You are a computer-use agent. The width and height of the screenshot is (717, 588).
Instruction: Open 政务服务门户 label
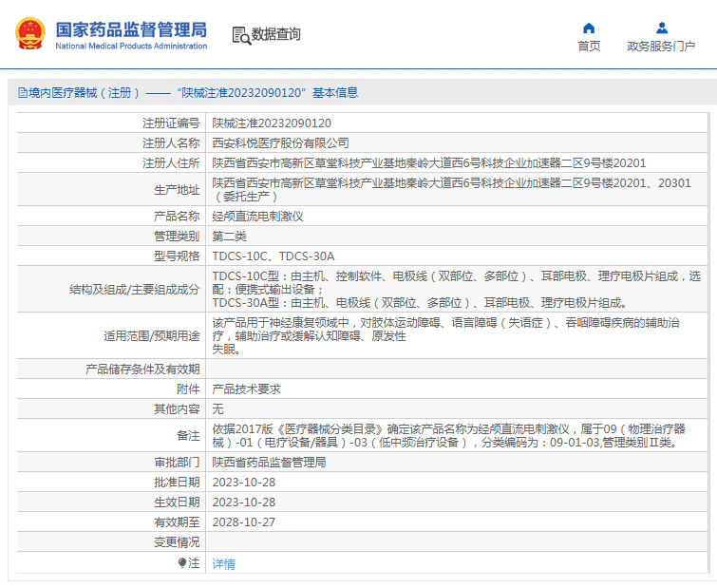(x=661, y=47)
